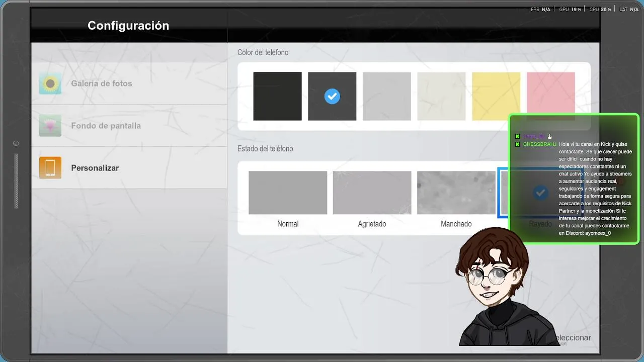Viewport: 644px width, 362px height.
Task: Open Fondo de pantalla menu entry
Action: pyautogui.click(x=129, y=126)
